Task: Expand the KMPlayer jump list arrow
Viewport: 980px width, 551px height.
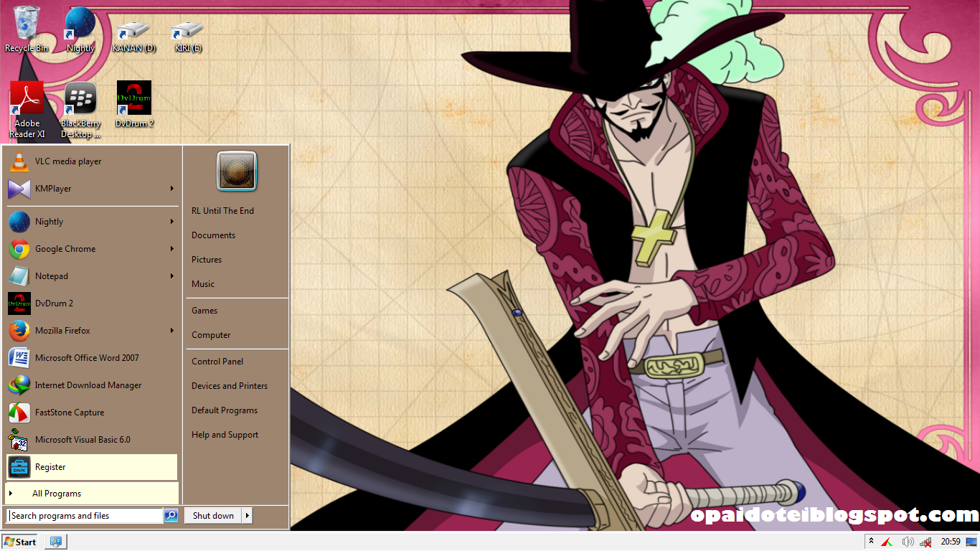Action: click(x=172, y=189)
